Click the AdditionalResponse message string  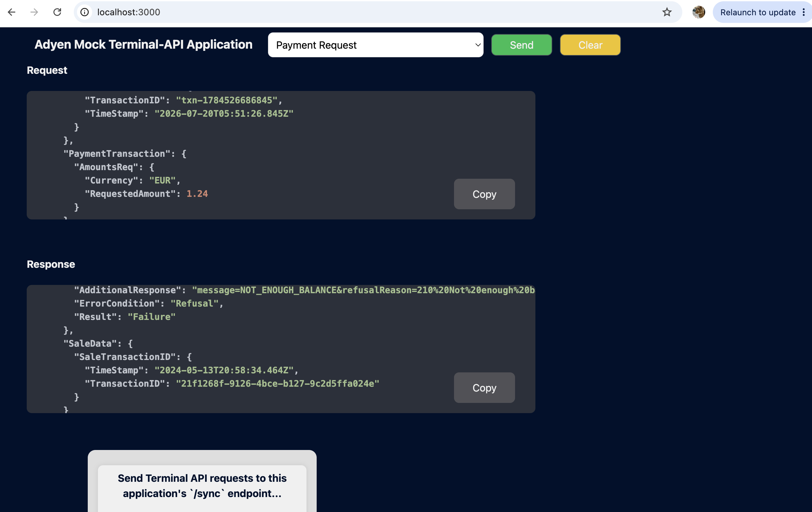[x=363, y=290]
